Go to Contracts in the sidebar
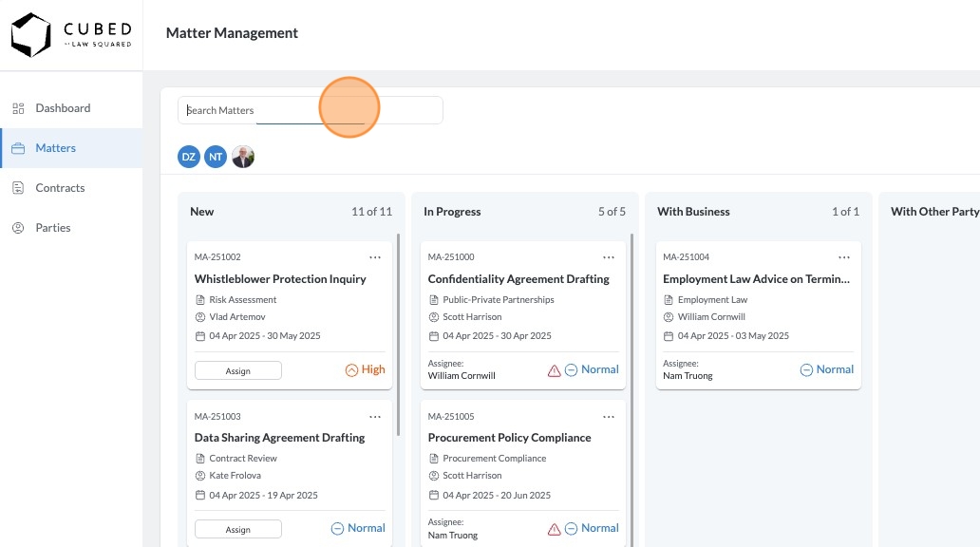The width and height of the screenshot is (980, 547). click(x=60, y=188)
